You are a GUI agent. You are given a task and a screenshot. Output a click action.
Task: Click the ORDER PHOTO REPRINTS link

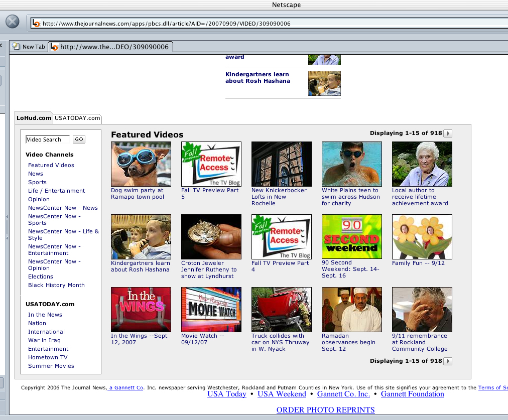[326, 410]
